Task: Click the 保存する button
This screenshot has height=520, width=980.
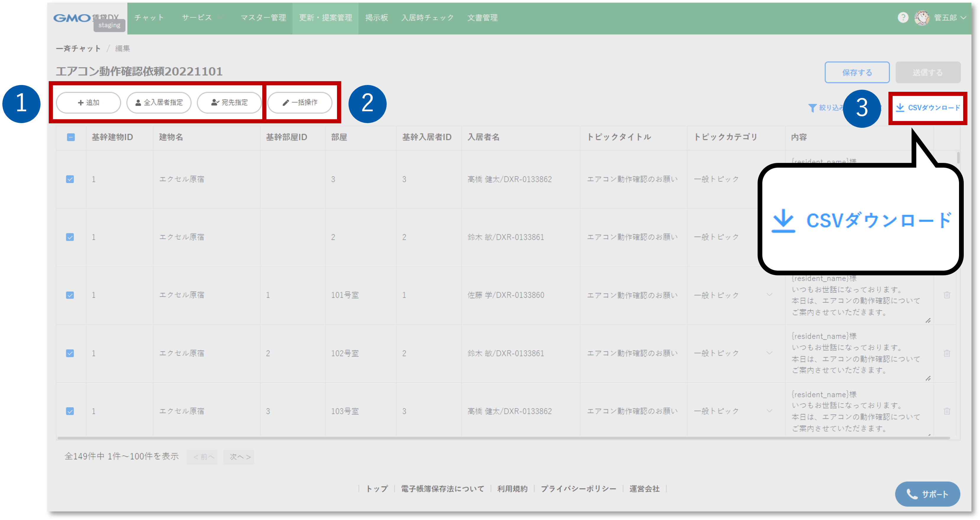Action: tap(857, 72)
